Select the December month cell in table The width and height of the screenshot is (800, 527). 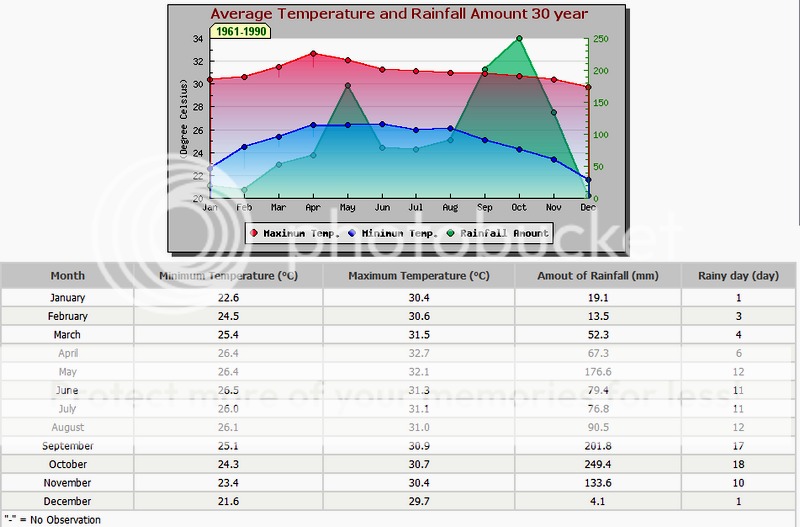point(67,501)
